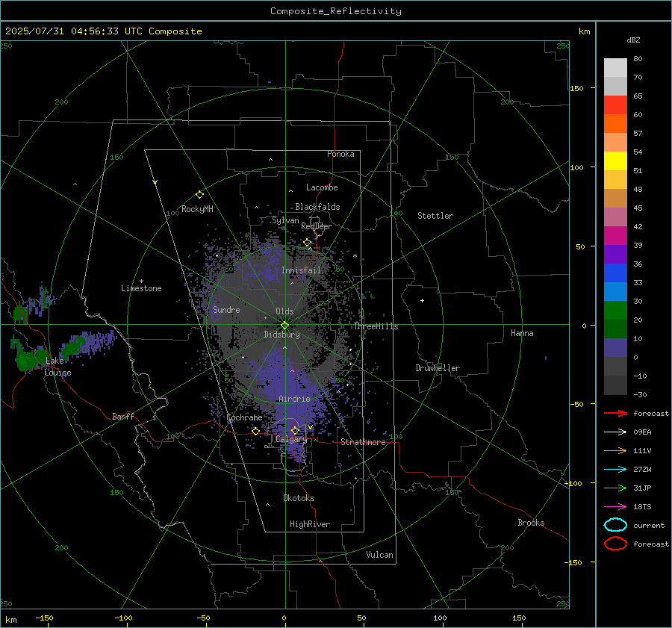The height and width of the screenshot is (628, 672).
Task: Click the Olds city label
Action: coord(284,311)
